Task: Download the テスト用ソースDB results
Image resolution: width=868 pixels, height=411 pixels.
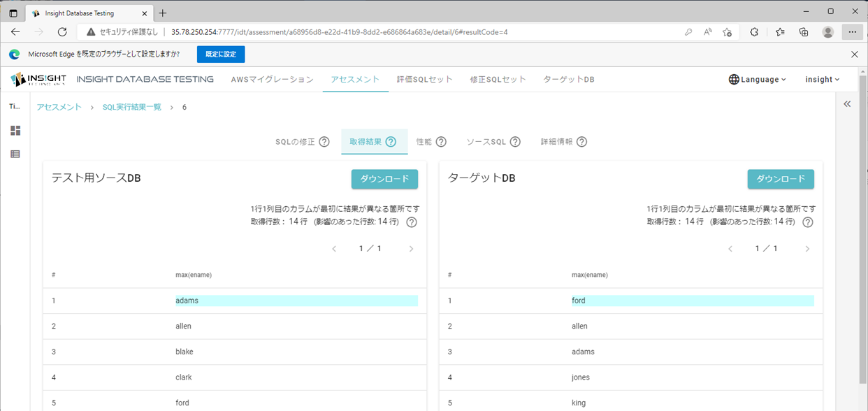Action: [x=384, y=179]
